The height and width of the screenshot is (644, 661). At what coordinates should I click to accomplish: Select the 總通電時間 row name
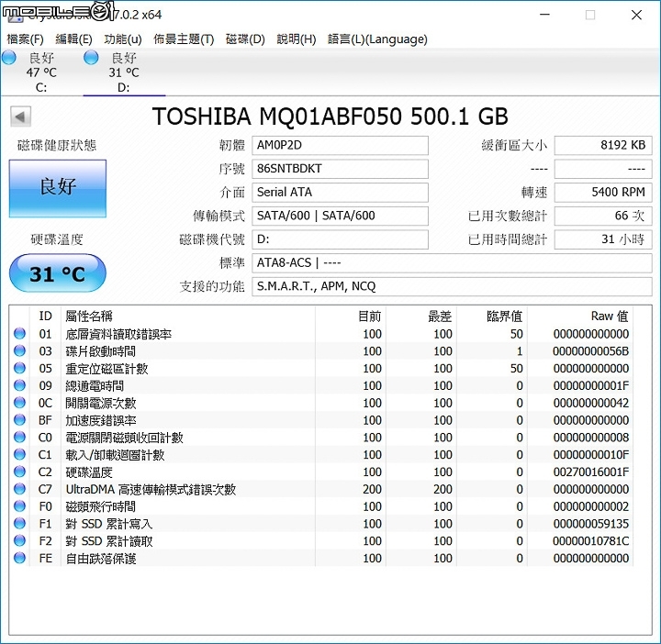[95, 386]
